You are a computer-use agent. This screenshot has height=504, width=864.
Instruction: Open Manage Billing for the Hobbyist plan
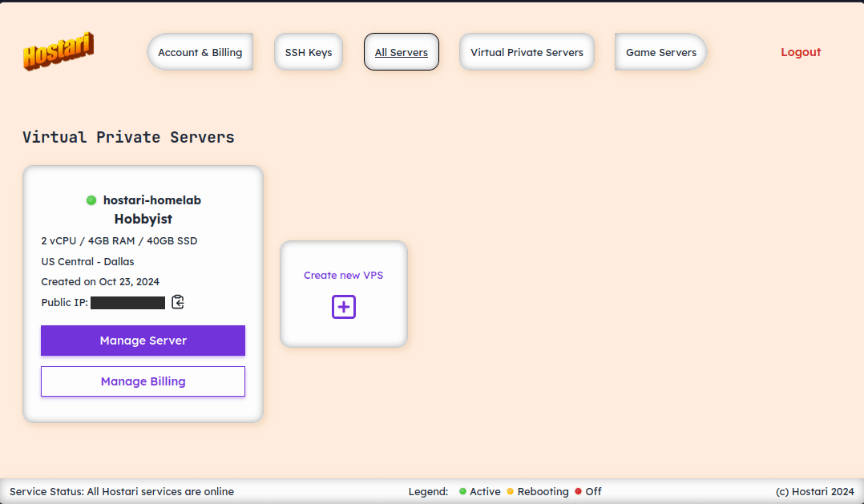[143, 381]
